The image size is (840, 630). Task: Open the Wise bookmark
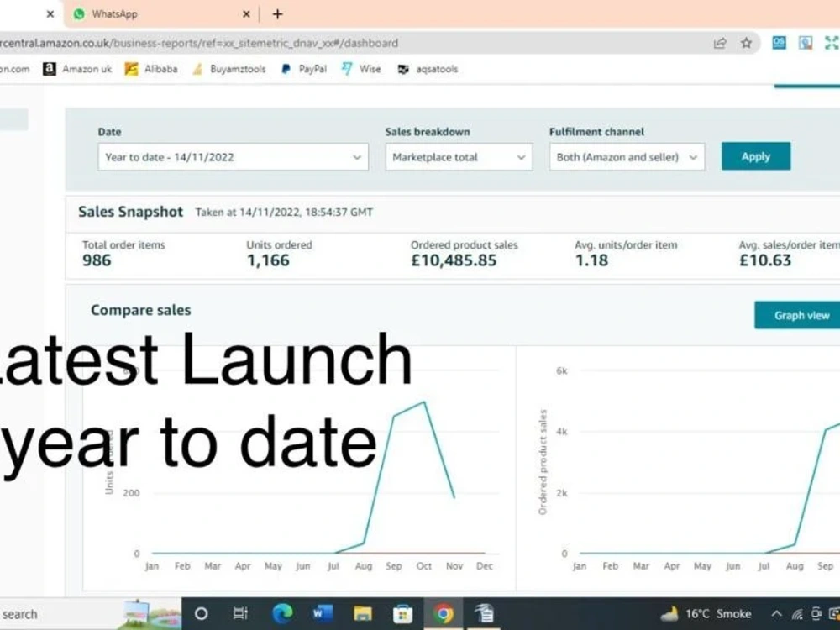(x=361, y=69)
